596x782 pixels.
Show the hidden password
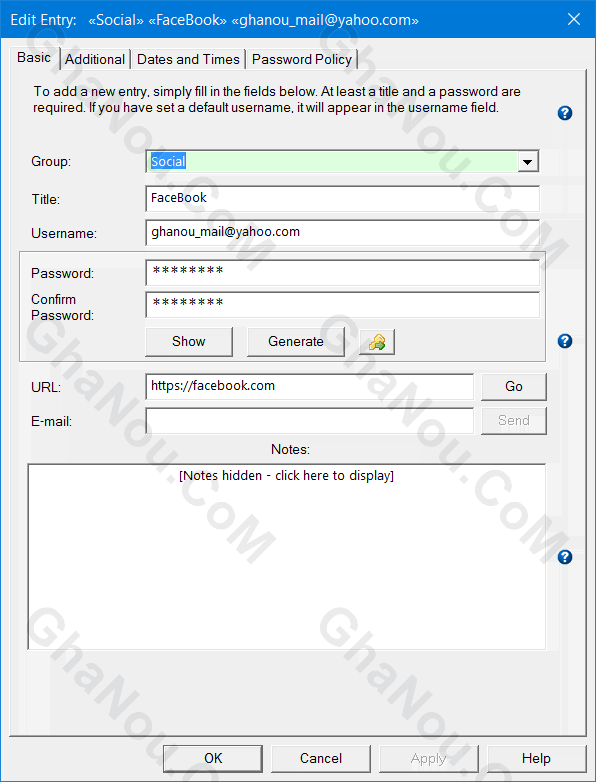[189, 342]
